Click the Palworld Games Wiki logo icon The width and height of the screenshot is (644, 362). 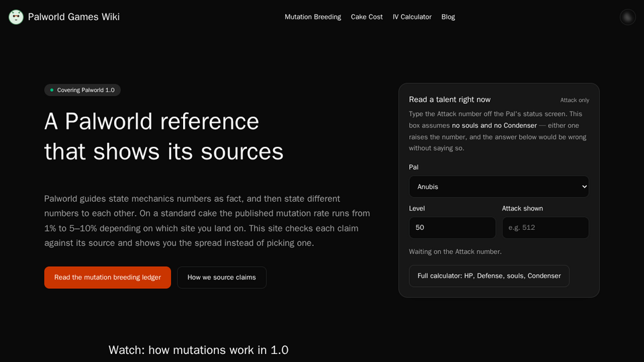[16, 17]
